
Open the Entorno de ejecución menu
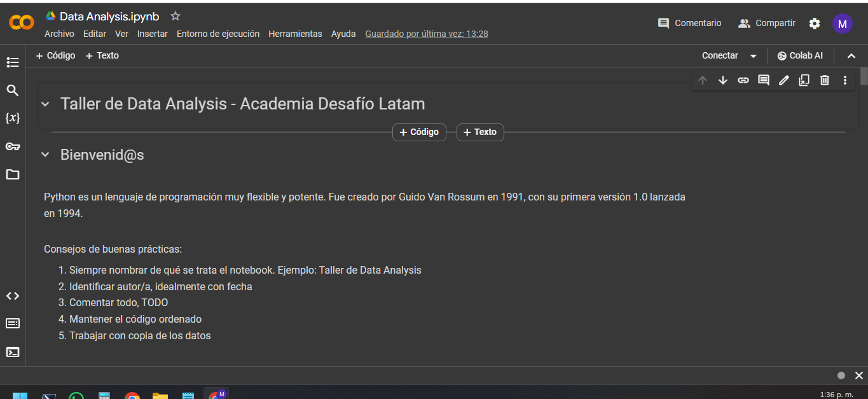218,34
